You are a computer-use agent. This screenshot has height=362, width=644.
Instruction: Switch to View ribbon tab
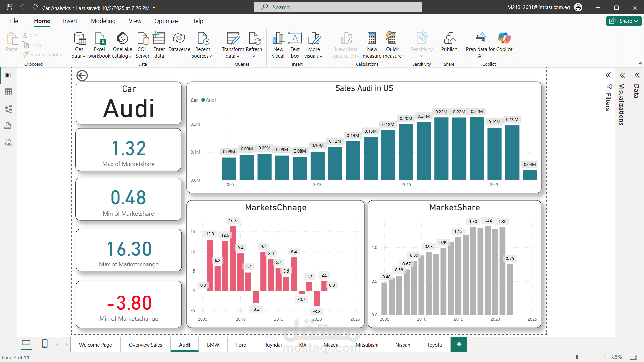[x=135, y=21]
